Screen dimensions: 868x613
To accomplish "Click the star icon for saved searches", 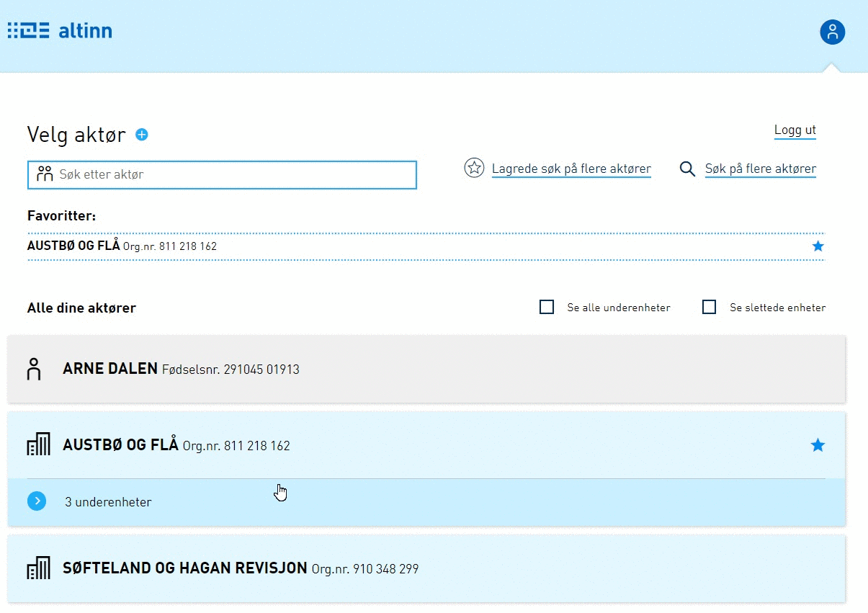I will coord(474,169).
